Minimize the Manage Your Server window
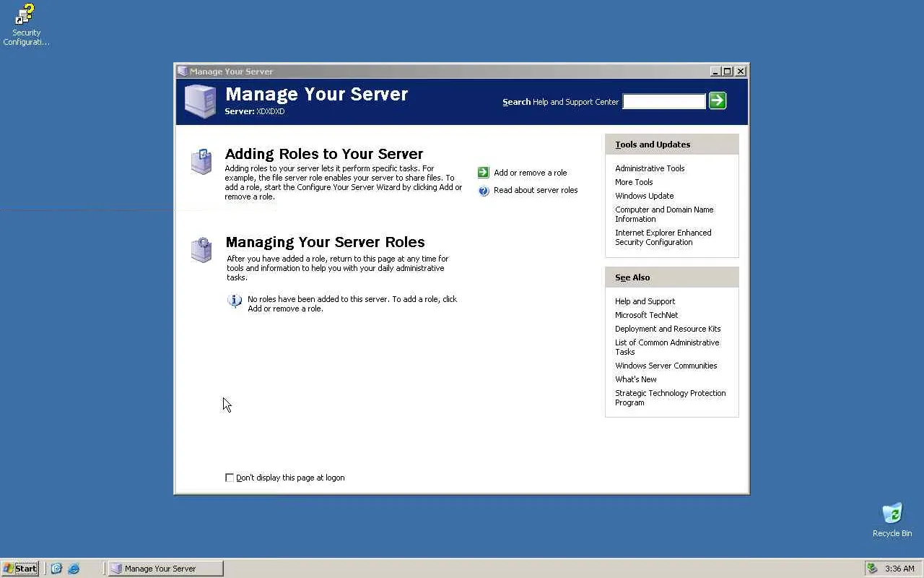The image size is (924, 578). coord(715,72)
